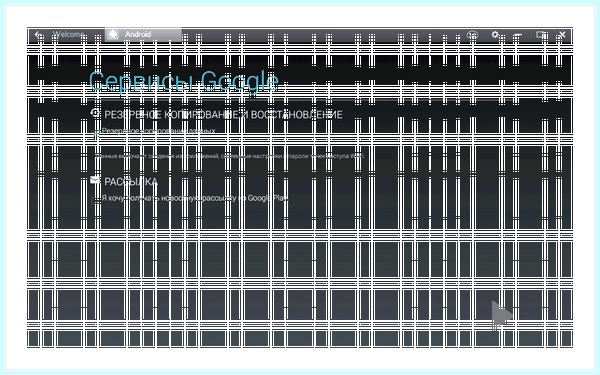This screenshot has width=600, height=375.
Task: Close the emulator window
Action: coord(562,35)
